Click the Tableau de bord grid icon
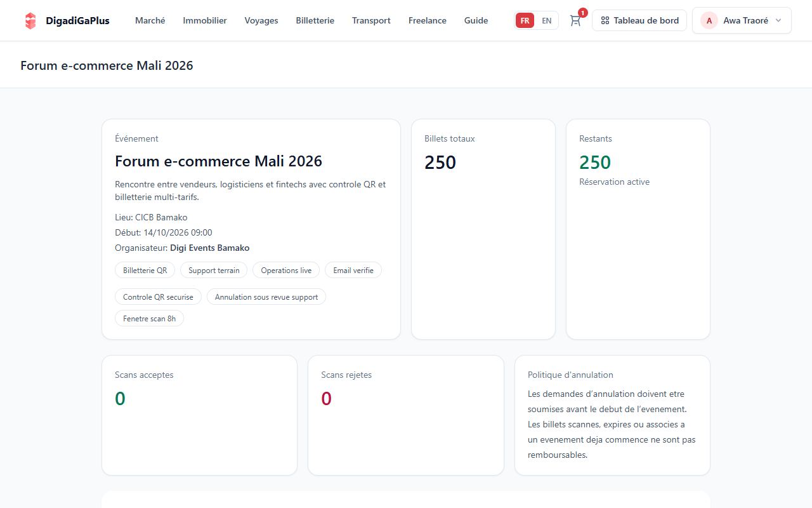This screenshot has width=812, height=508. point(605,20)
